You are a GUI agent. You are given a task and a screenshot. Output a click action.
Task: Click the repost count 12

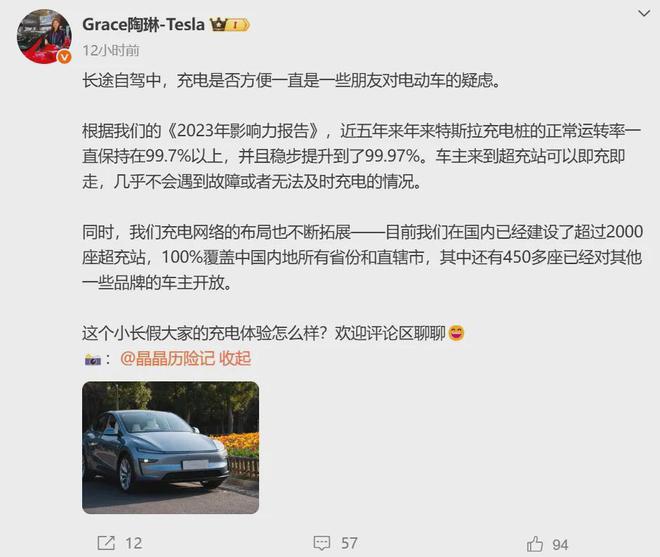(133, 544)
